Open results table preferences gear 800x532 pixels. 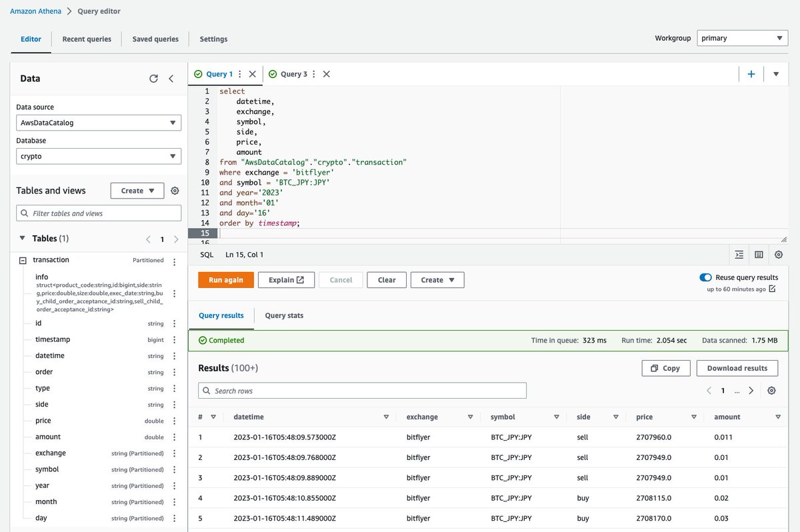[x=771, y=391]
